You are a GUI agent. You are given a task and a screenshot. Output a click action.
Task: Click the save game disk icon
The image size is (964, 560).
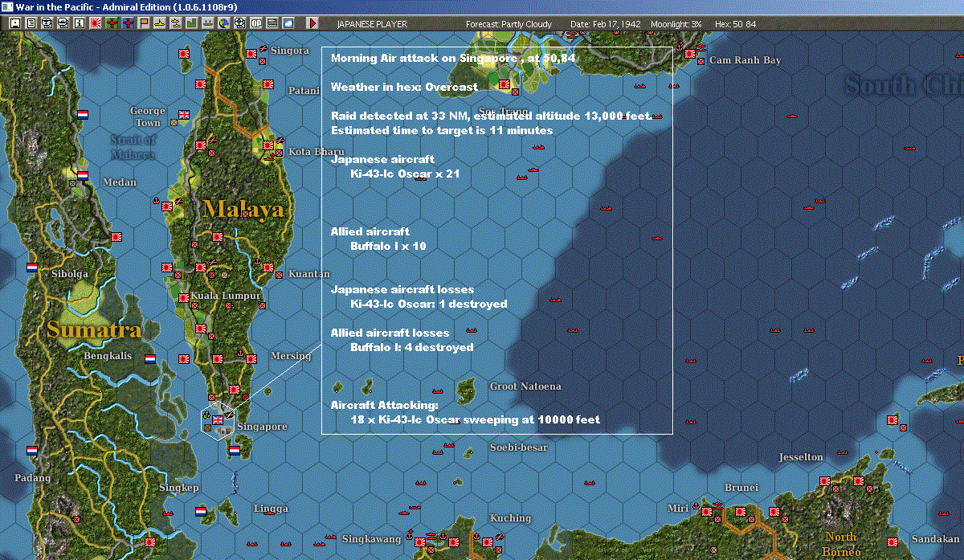point(15,24)
